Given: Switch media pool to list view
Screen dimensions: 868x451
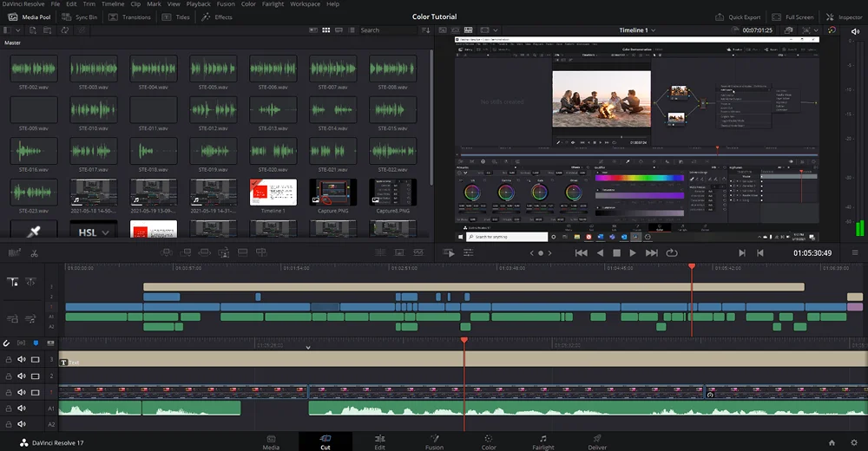Looking at the screenshot, I should (x=352, y=30).
